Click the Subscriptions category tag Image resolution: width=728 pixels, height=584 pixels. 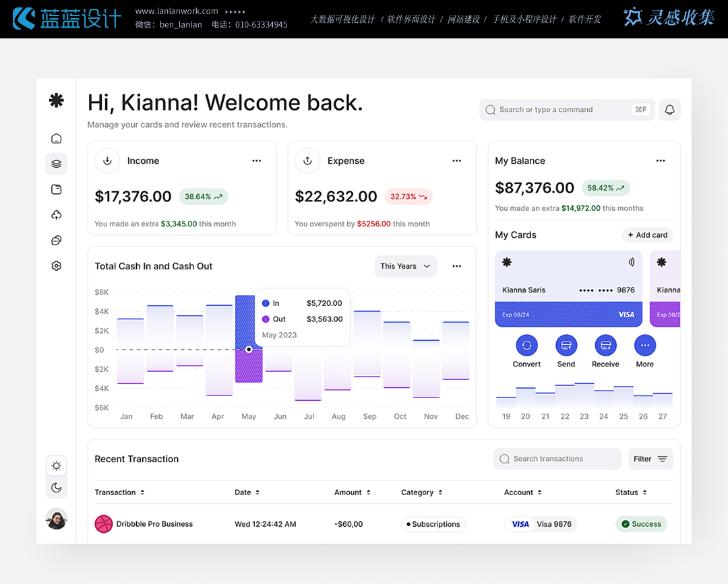pyautogui.click(x=433, y=524)
